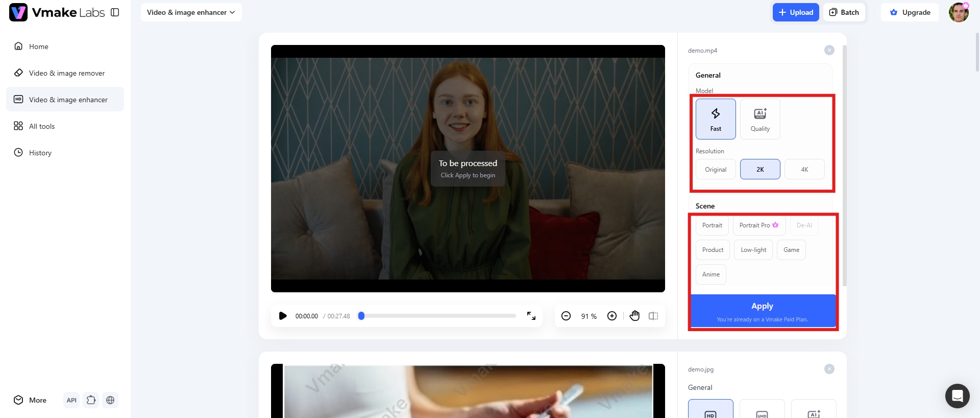Image resolution: width=980 pixels, height=418 pixels.
Task: Click the demo.jpg file name
Action: click(701, 369)
